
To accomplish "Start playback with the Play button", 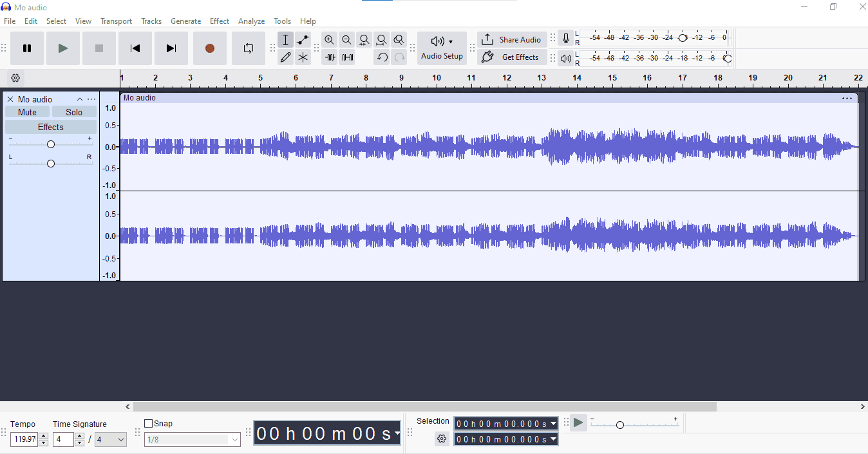I will click(63, 48).
